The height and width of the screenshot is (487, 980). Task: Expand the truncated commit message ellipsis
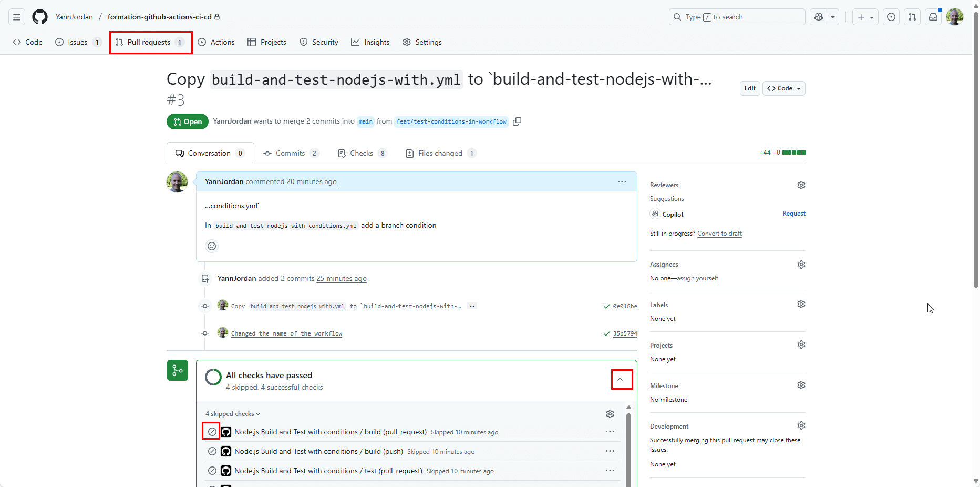click(472, 306)
